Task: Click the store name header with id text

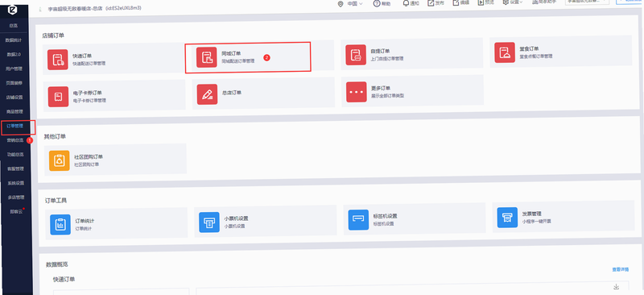Action: (x=95, y=8)
